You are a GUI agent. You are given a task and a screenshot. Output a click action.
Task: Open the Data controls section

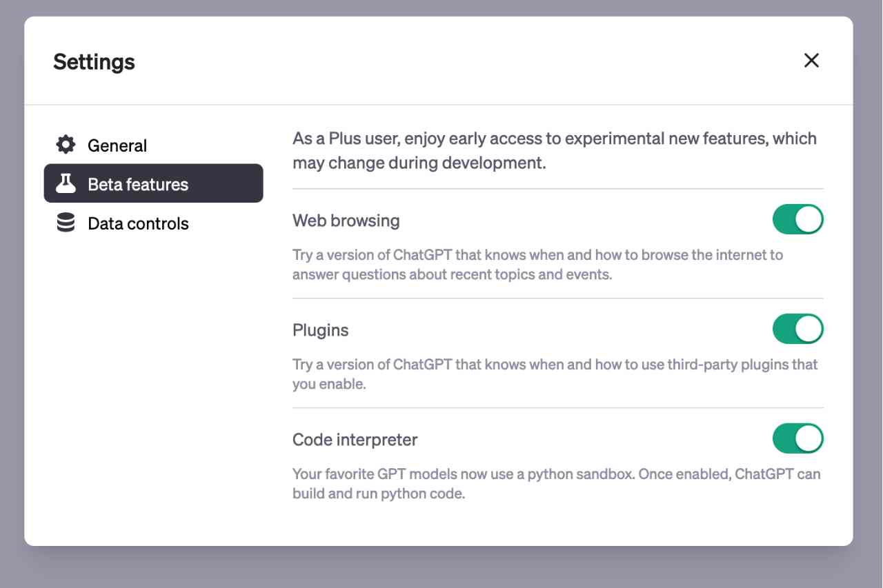[137, 223]
